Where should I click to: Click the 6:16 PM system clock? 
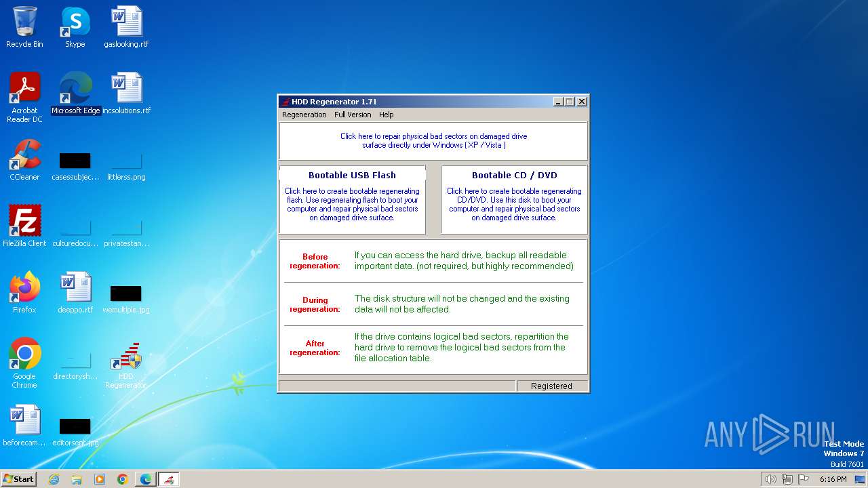tap(833, 479)
